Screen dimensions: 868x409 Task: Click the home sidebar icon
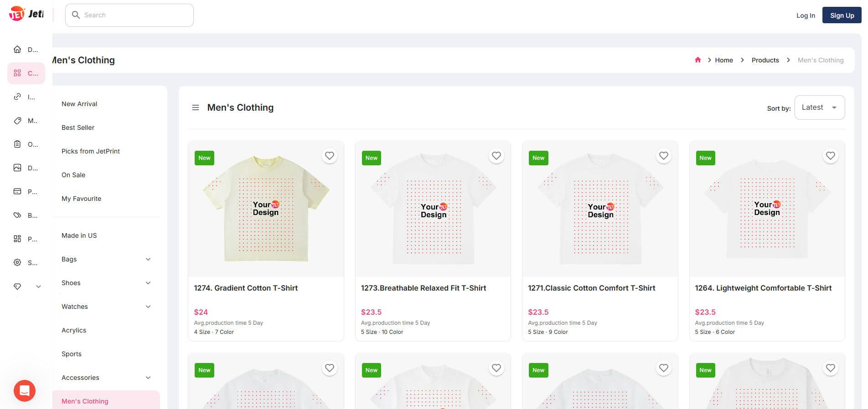(17, 49)
